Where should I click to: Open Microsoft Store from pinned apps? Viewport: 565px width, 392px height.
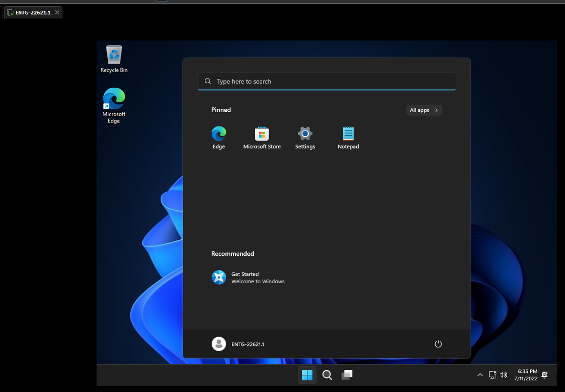pyautogui.click(x=262, y=138)
